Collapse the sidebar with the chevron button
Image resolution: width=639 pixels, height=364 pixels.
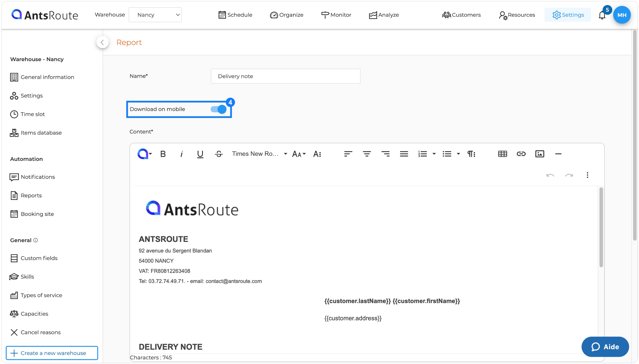coord(102,42)
